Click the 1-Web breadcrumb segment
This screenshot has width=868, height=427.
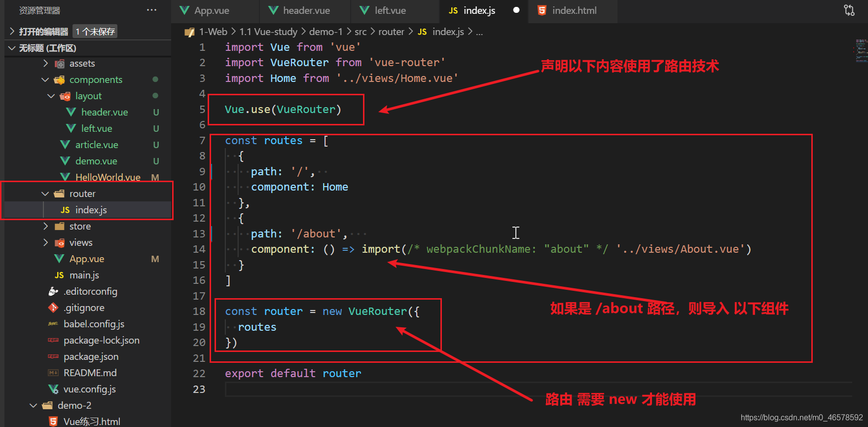tap(213, 32)
